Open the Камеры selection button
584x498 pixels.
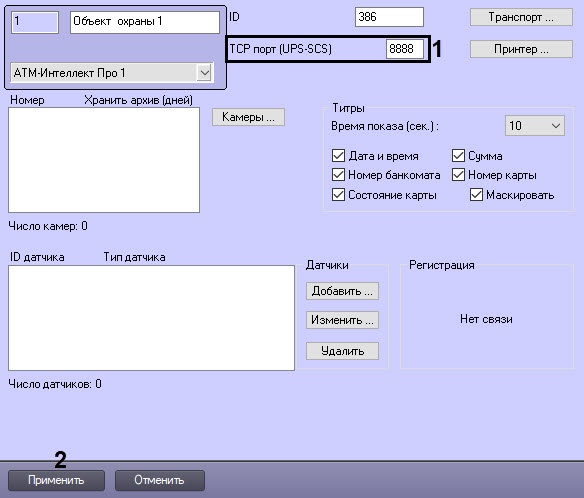coord(248,117)
